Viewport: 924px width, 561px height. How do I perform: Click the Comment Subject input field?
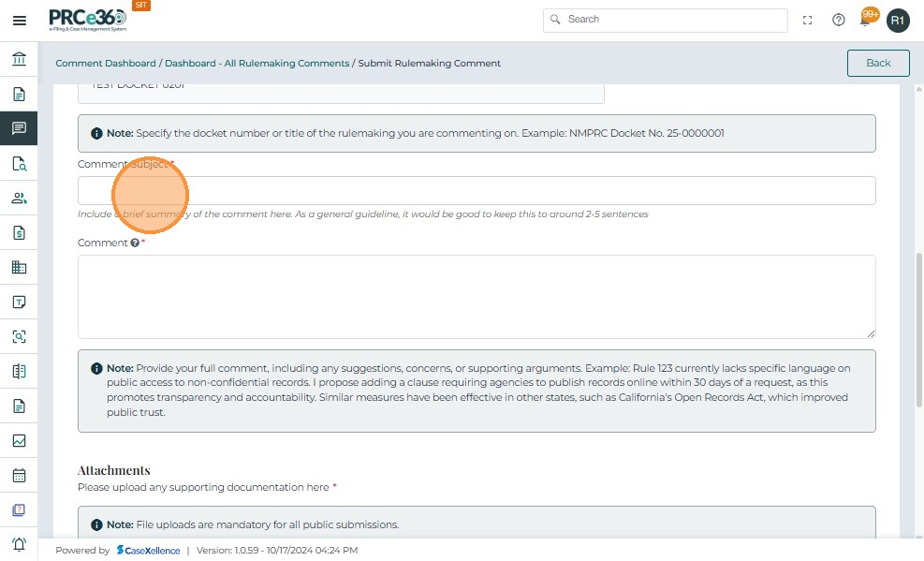tap(477, 191)
